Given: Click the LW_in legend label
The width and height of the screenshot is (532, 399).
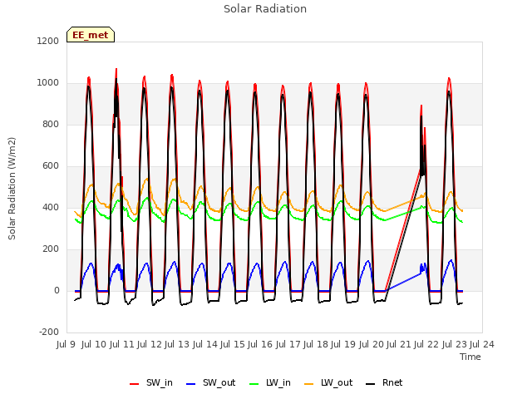Looking at the screenshot, I should click(278, 382).
